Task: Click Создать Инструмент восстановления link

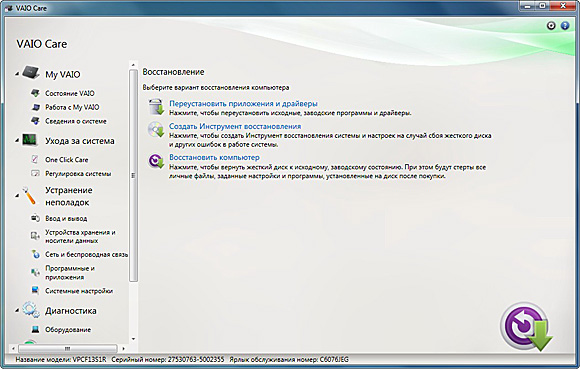Action: pos(235,126)
